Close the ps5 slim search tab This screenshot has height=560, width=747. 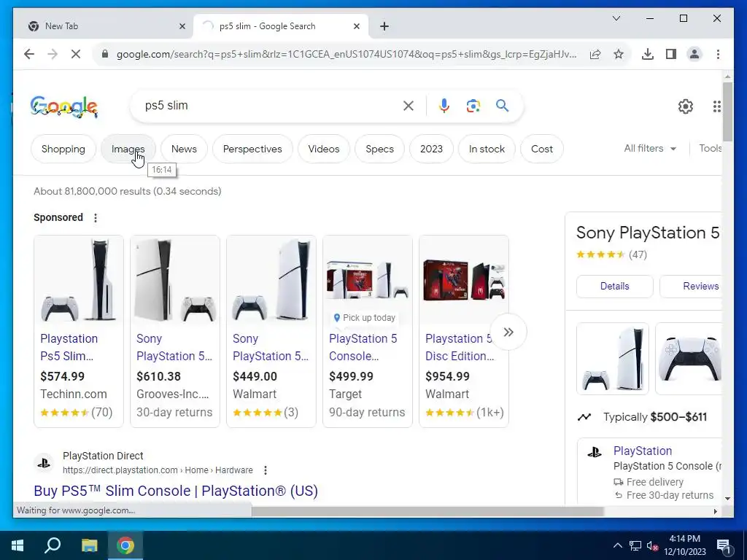click(356, 26)
